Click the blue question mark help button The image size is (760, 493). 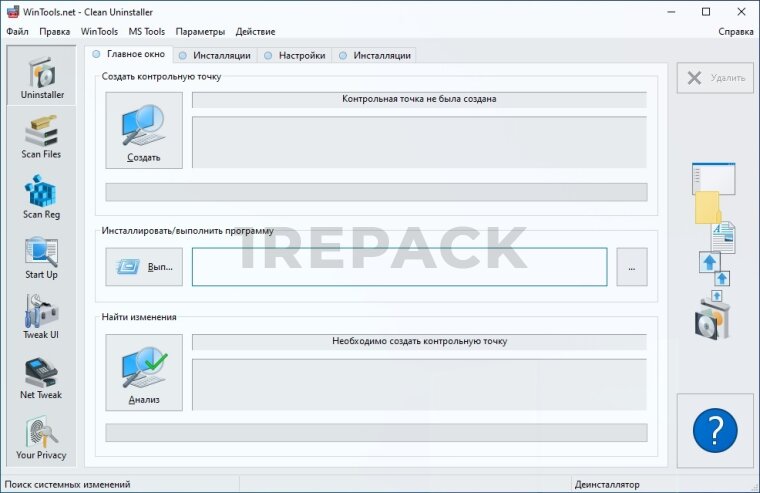tap(714, 431)
